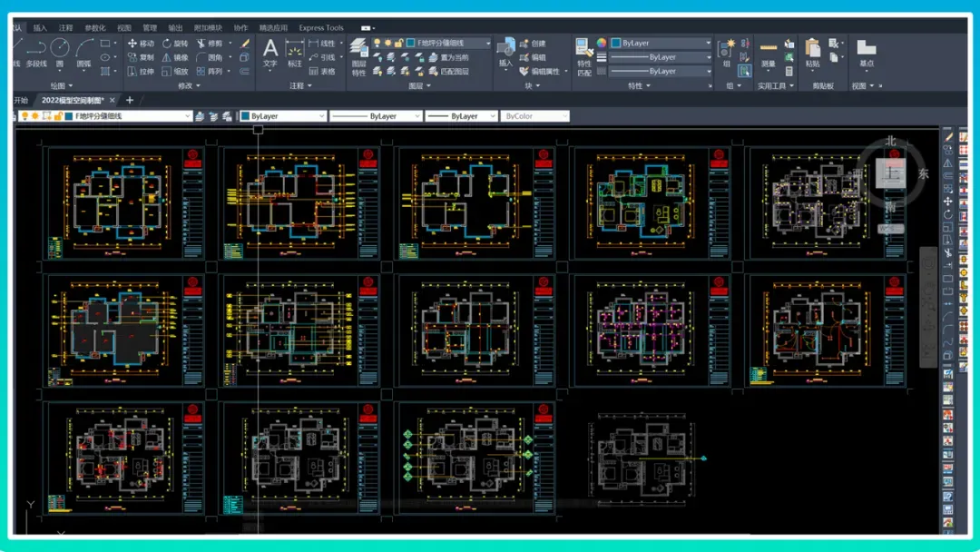
Task: Open ribbon layer dropdown F地坪分缝细线
Action: click(x=431, y=44)
